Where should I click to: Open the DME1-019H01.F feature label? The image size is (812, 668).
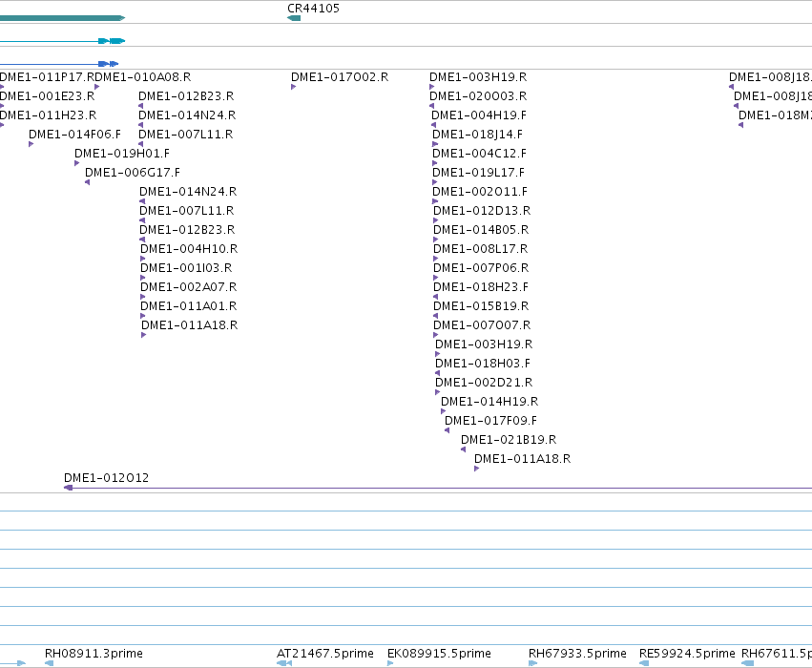click(x=122, y=154)
